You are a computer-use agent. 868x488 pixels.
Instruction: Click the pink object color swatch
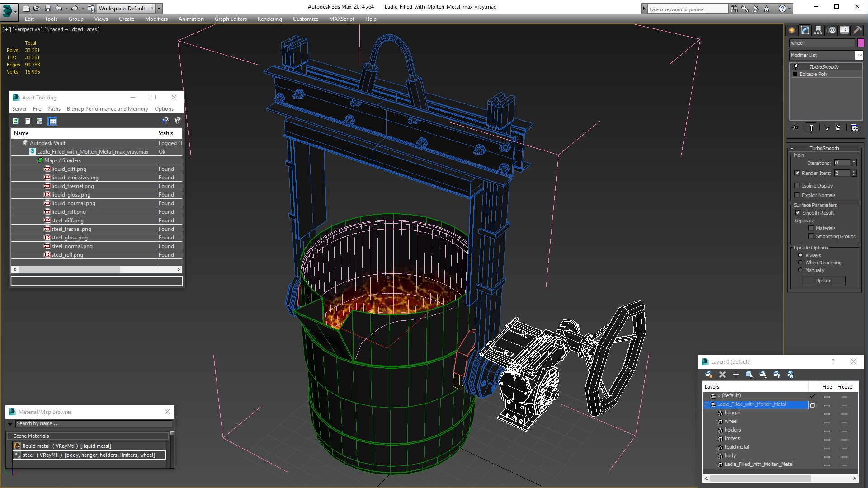click(x=861, y=43)
